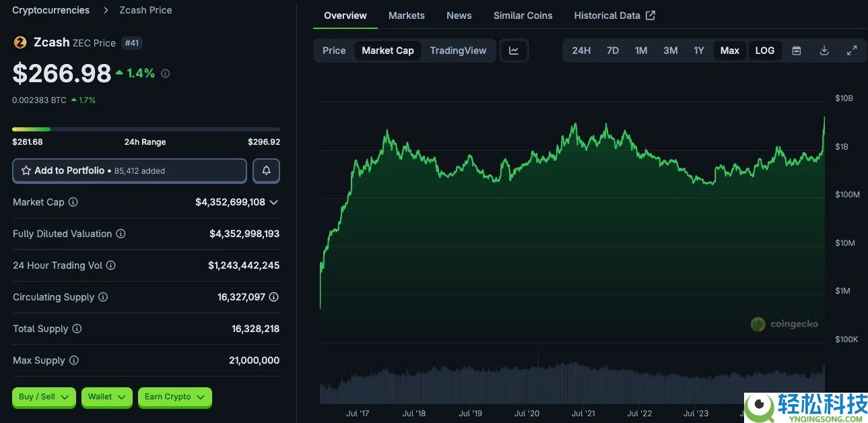Click info icon next to Circulating Supply value
Screen dimensions: 868x423
[x=273, y=297]
